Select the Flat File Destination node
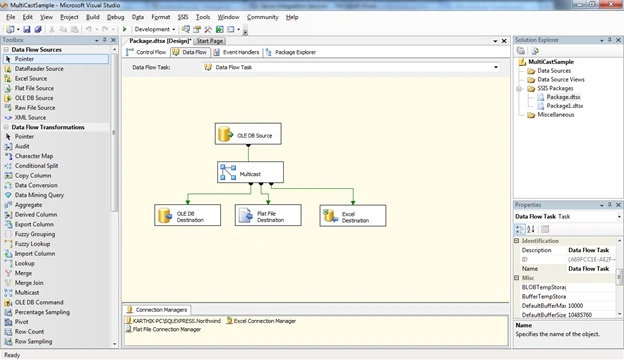Screen dimensions: 624x360 [x=268, y=215]
